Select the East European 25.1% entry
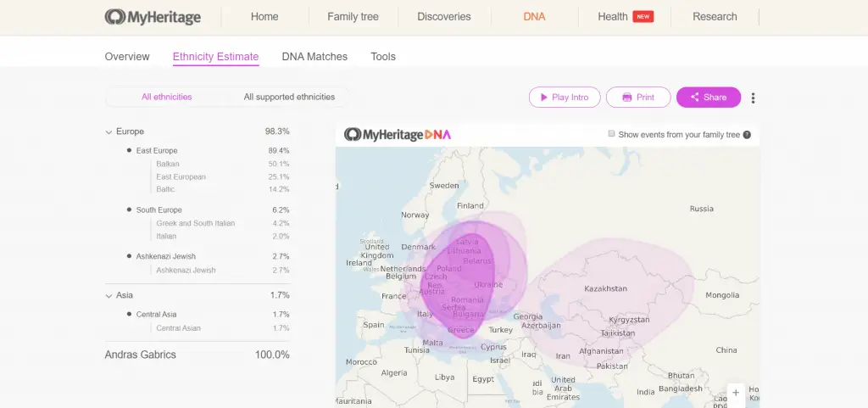 [x=223, y=177]
